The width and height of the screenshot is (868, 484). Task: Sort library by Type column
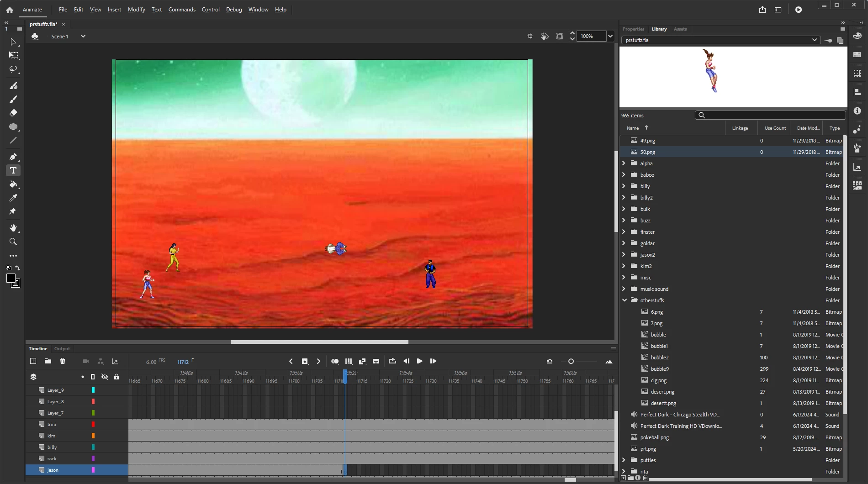(x=834, y=128)
